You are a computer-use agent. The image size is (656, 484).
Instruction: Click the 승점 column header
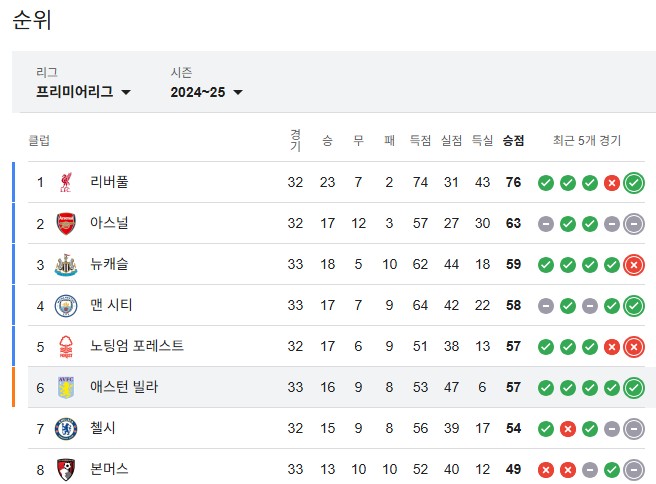coord(513,140)
